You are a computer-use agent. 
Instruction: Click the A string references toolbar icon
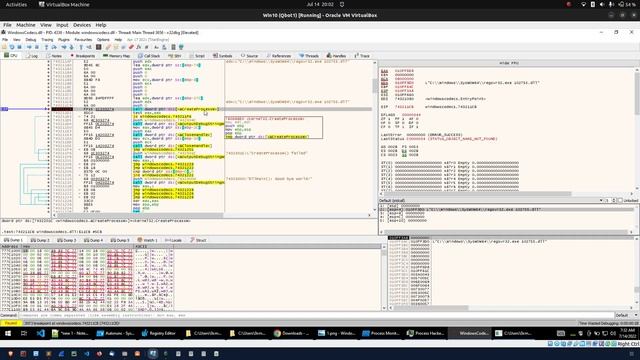156,47
